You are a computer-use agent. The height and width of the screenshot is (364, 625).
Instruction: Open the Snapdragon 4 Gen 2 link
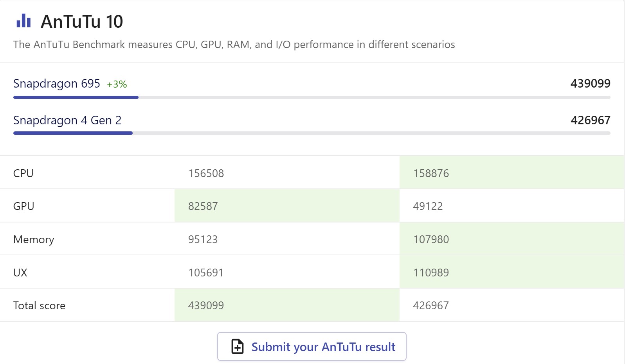(67, 120)
